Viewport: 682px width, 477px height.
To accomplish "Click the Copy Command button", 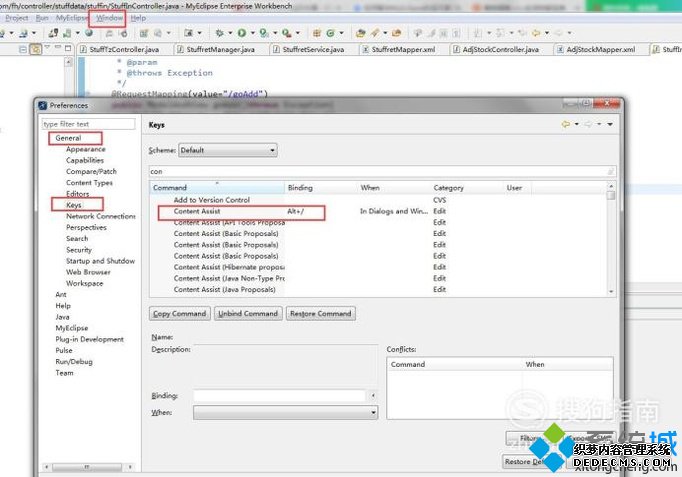I will click(x=180, y=314).
